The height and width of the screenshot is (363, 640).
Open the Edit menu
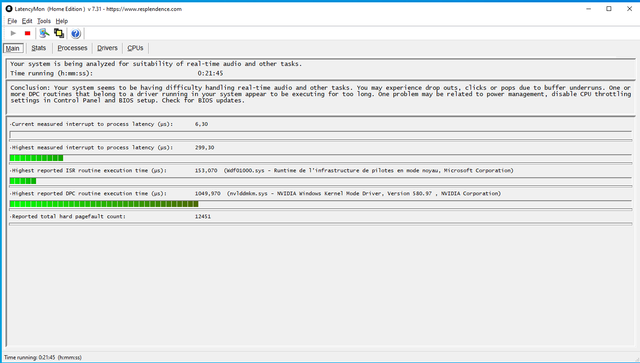(x=27, y=21)
